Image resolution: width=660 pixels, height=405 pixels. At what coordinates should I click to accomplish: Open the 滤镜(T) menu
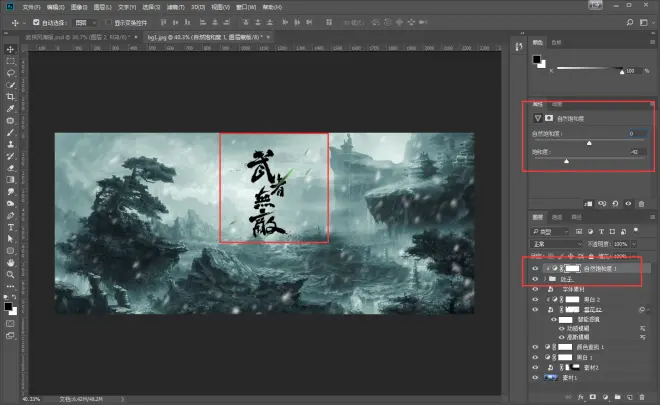176,7
